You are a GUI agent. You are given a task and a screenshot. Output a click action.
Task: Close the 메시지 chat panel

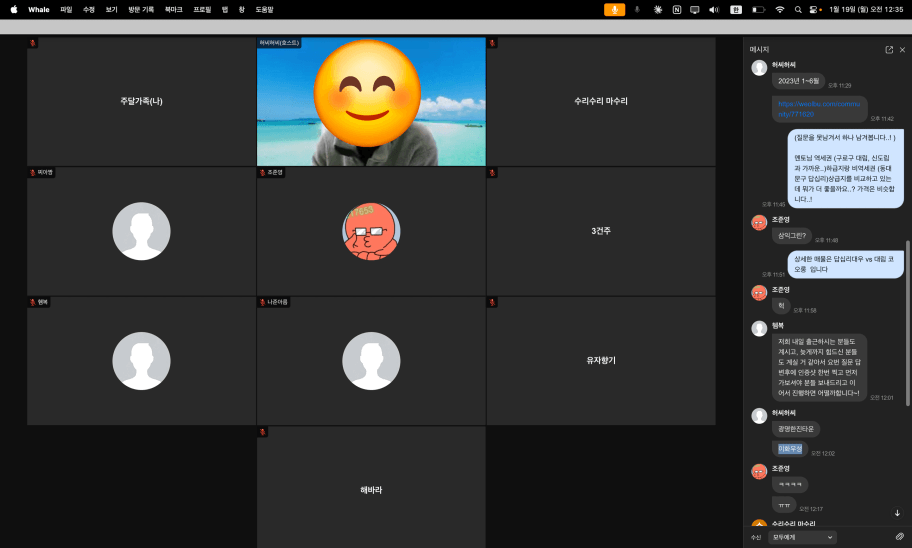[x=902, y=49]
